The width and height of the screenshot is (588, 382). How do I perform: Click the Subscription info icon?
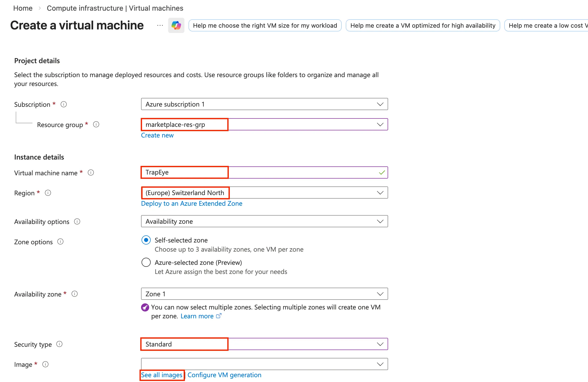63,104
